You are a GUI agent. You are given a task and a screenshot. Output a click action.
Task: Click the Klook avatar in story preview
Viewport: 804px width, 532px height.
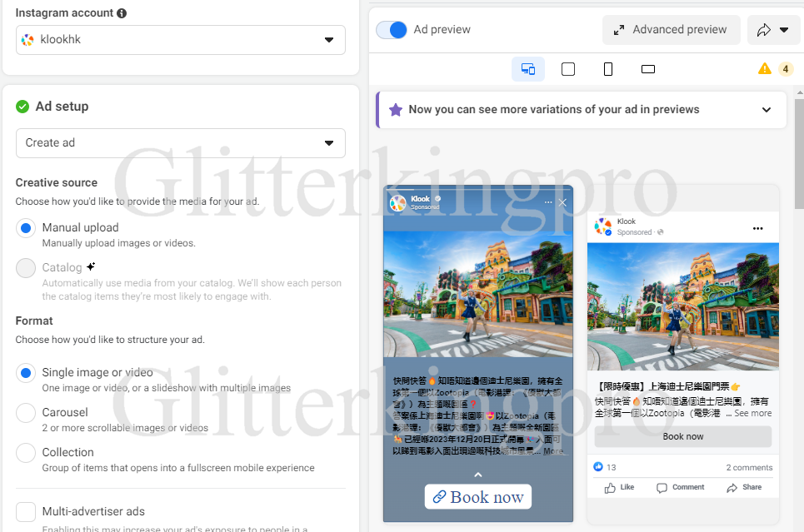pyautogui.click(x=398, y=203)
